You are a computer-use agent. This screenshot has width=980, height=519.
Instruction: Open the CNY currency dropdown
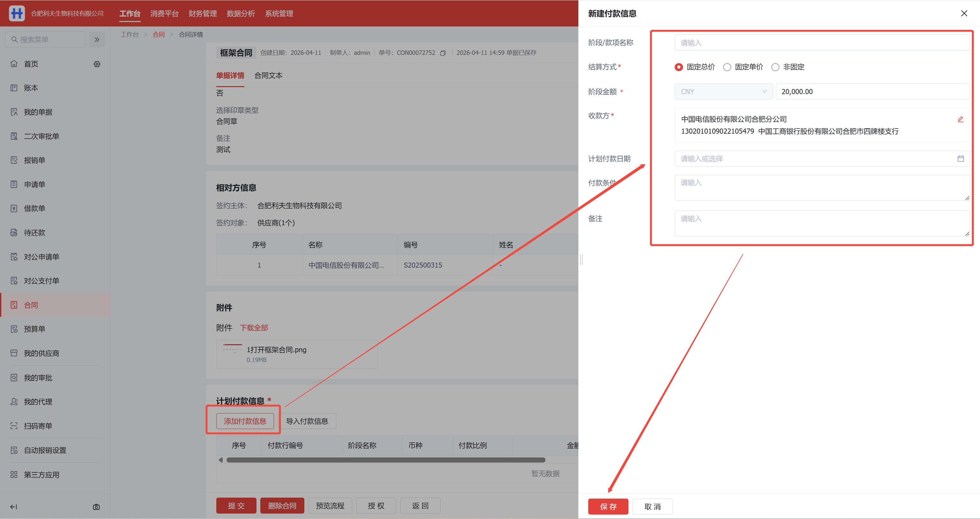point(723,92)
